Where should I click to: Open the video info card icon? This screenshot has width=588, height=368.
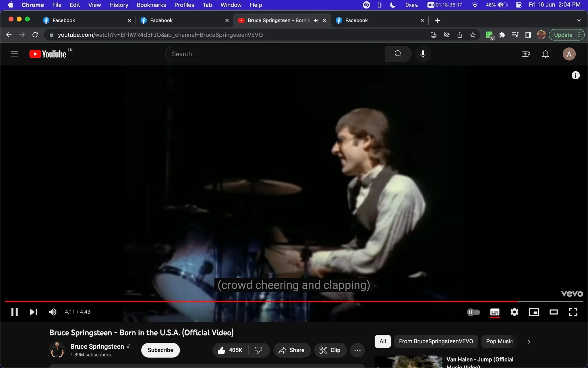pyautogui.click(x=575, y=75)
